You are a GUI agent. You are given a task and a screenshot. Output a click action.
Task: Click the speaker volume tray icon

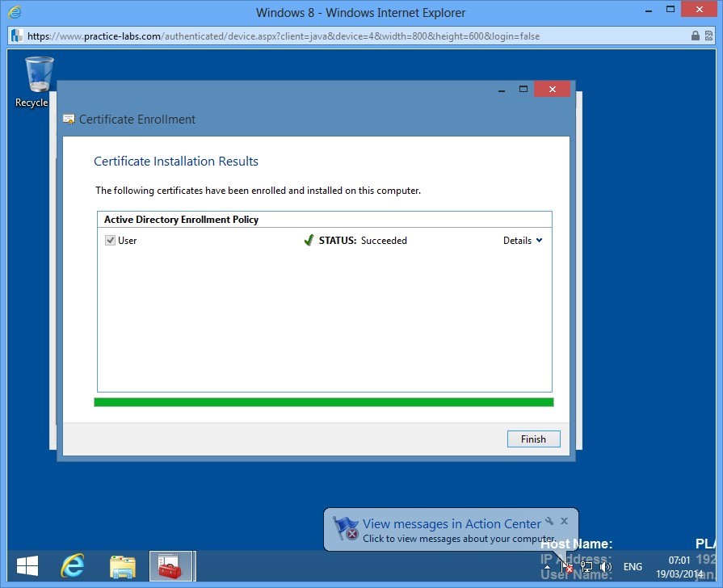[x=605, y=567]
